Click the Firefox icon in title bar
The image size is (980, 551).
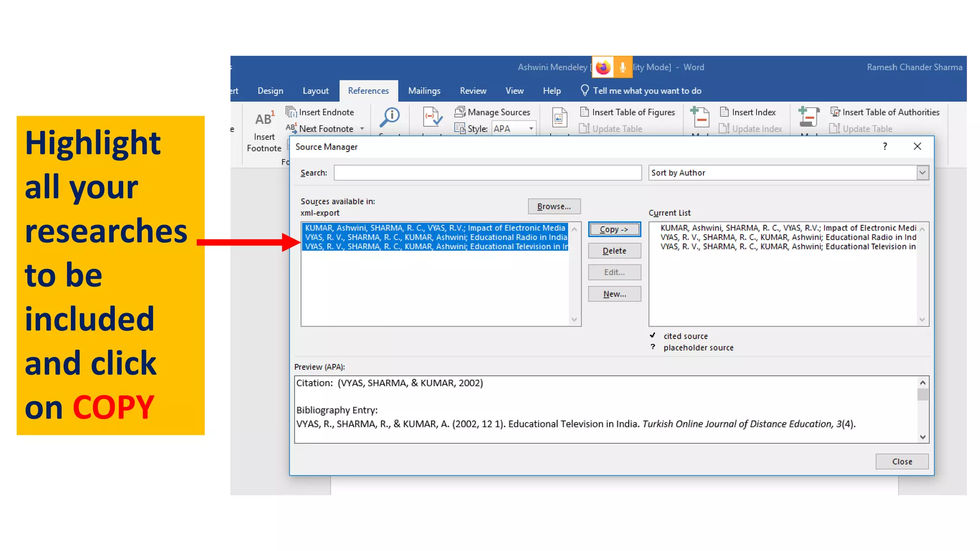pyautogui.click(x=603, y=67)
